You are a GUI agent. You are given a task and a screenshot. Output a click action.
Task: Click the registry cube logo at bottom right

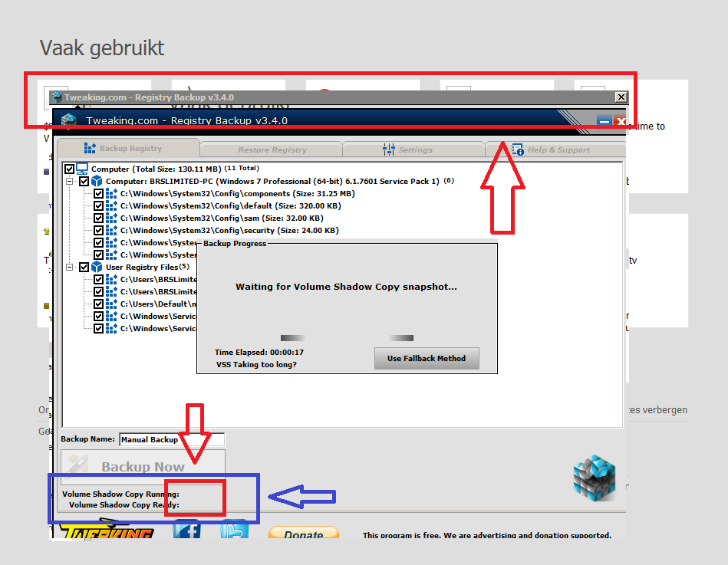(x=595, y=477)
